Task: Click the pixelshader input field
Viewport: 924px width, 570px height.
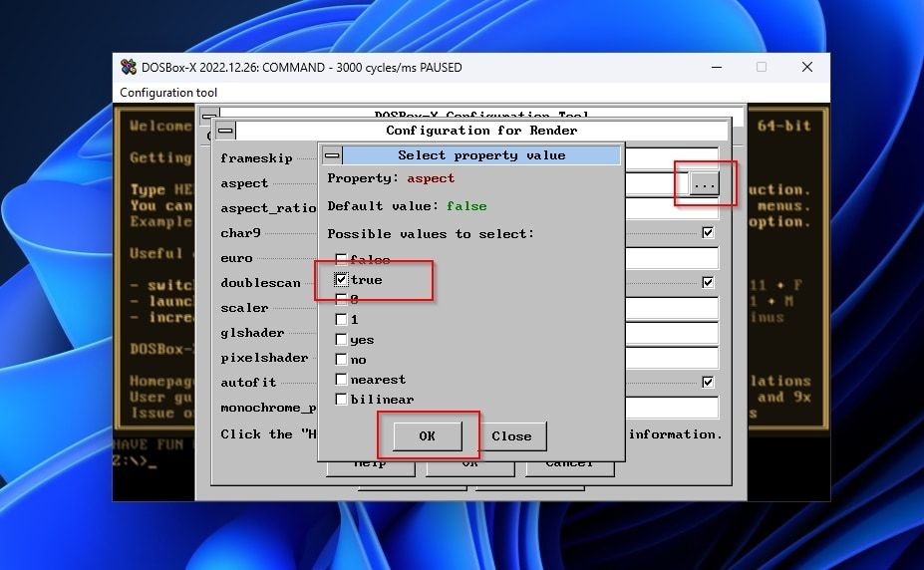Action: [672, 358]
